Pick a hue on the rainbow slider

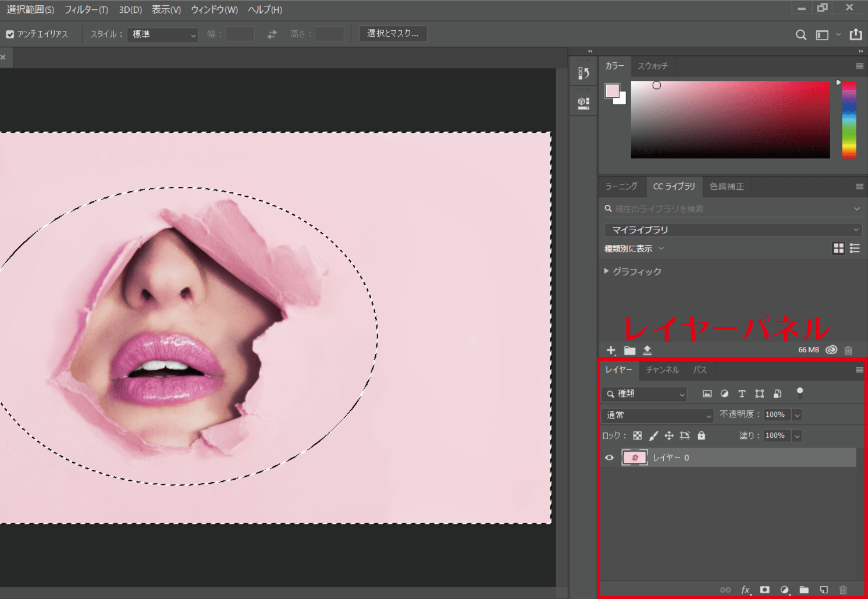click(x=849, y=120)
